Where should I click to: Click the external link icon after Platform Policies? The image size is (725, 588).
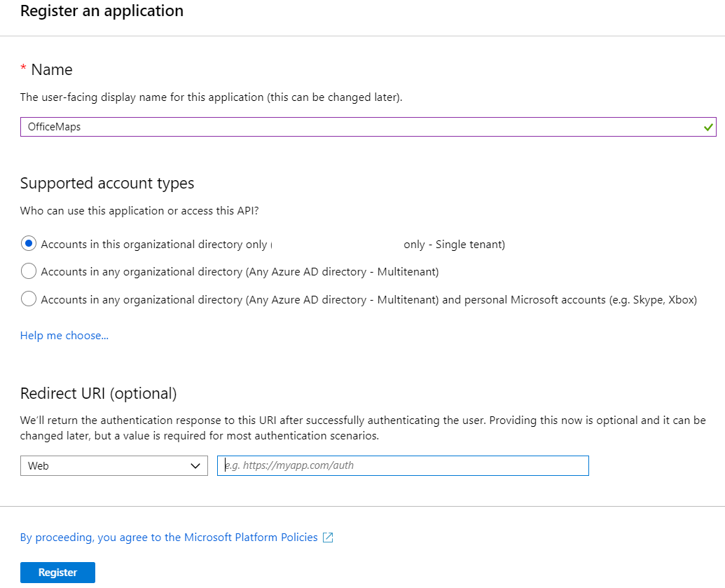click(x=328, y=538)
